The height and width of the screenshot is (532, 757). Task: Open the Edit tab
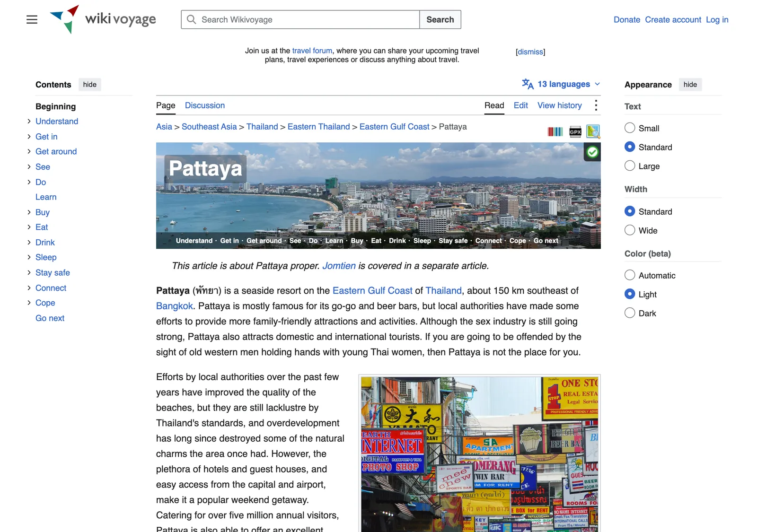(x=521, y=105)
